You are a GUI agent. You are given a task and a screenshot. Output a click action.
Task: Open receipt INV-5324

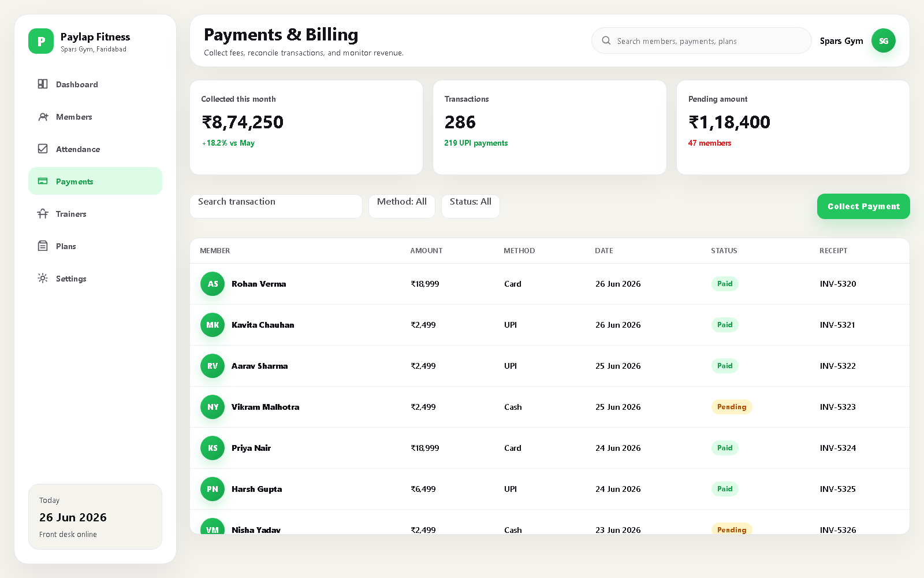click(838, 448)
